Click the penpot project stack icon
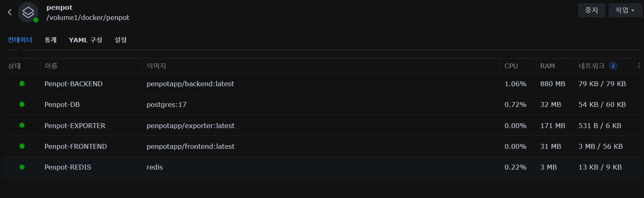 (x=28, y=12)
